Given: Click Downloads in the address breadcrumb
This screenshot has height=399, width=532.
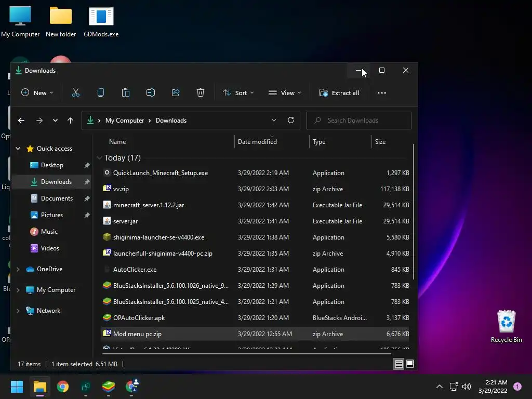Looking at the screenshot, I should (x=171, y=121).
